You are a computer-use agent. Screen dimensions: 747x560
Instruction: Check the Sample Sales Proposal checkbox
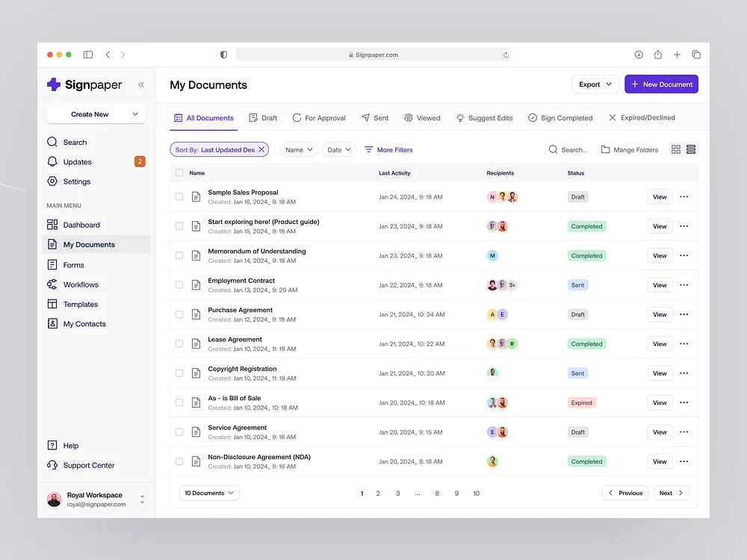point(179,196)
